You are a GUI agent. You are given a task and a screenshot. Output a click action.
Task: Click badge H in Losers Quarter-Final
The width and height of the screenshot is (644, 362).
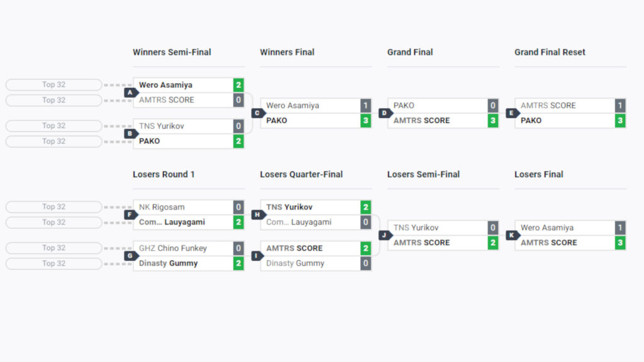(x=258, y=214)
